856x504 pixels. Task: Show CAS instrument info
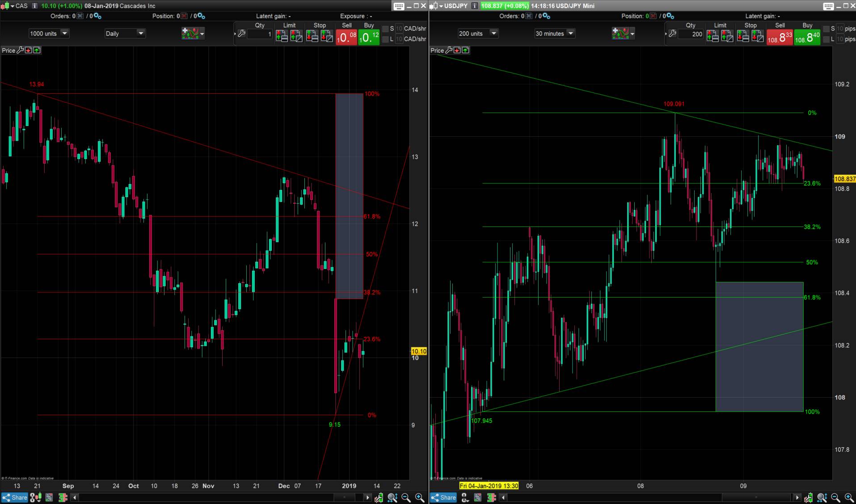tap(35, 6)
